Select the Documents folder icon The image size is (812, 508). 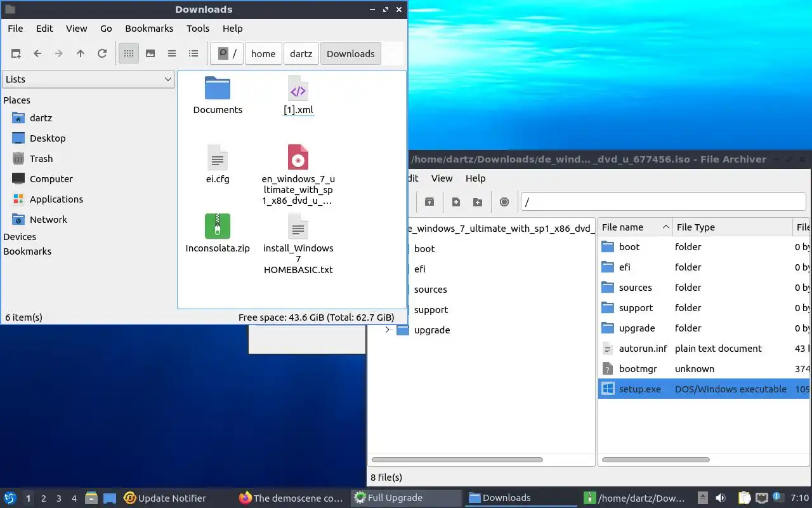218,88
